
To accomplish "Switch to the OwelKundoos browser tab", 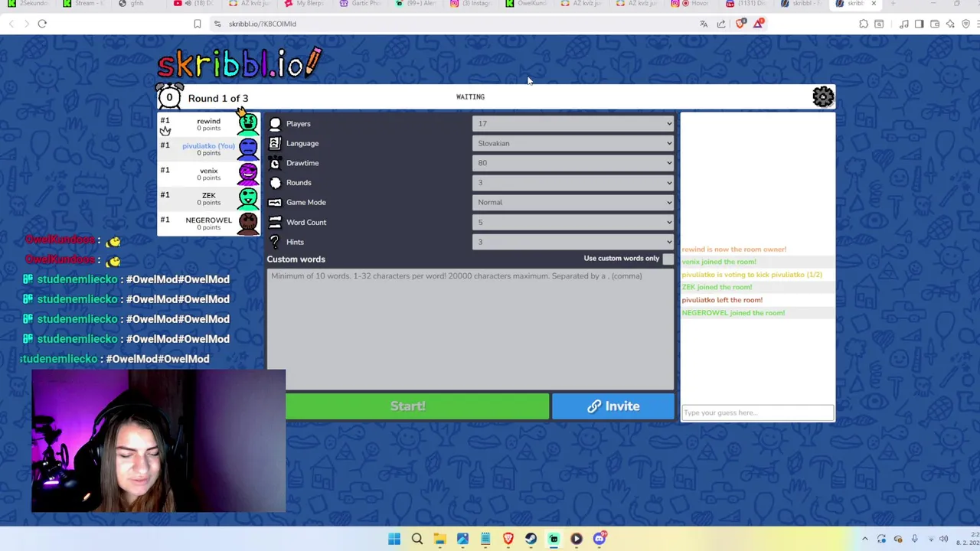I will (x=528, y=4).
